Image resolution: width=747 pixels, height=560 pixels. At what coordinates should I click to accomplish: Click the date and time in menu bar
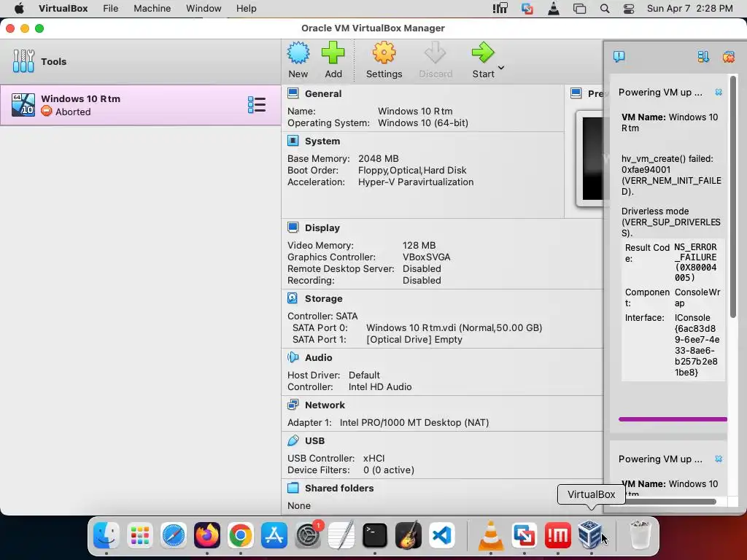click(690, 8)
